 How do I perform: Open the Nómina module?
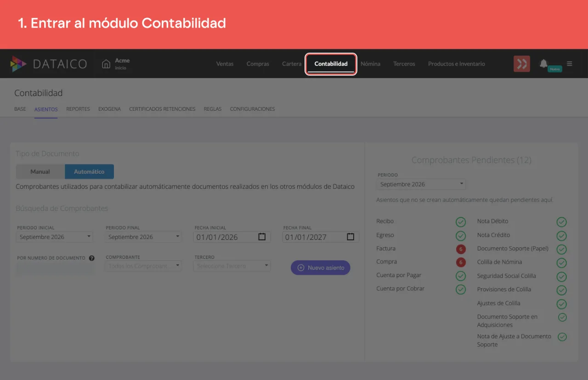(370, 64)
